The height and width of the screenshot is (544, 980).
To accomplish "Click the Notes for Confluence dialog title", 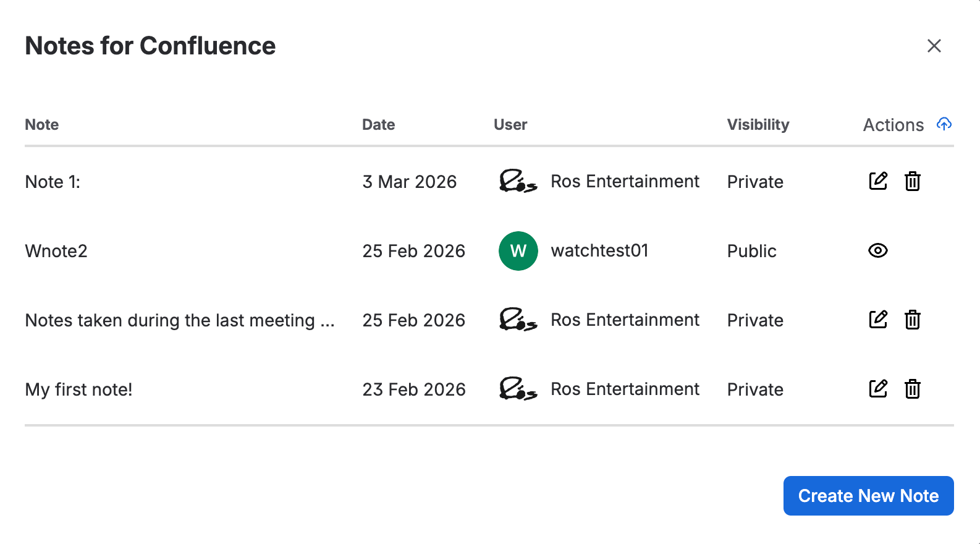I will click(150, 46).
